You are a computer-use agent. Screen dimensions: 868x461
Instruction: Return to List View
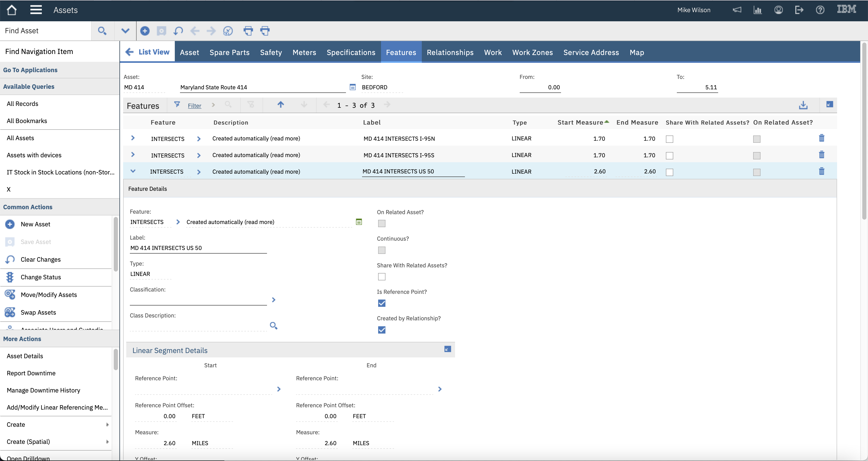pos(147,52)
